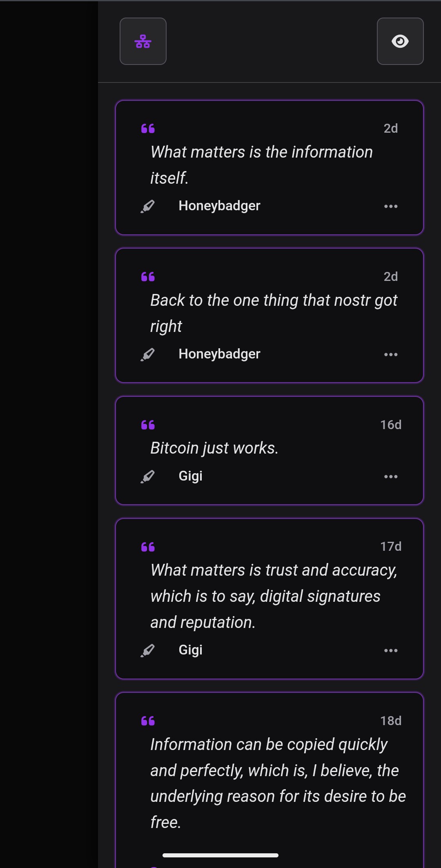The height and width of the screenshot is (868, 441).
Task: Open Gigi's profile on 'trust and accuracy' card
Action: [191, 650]
